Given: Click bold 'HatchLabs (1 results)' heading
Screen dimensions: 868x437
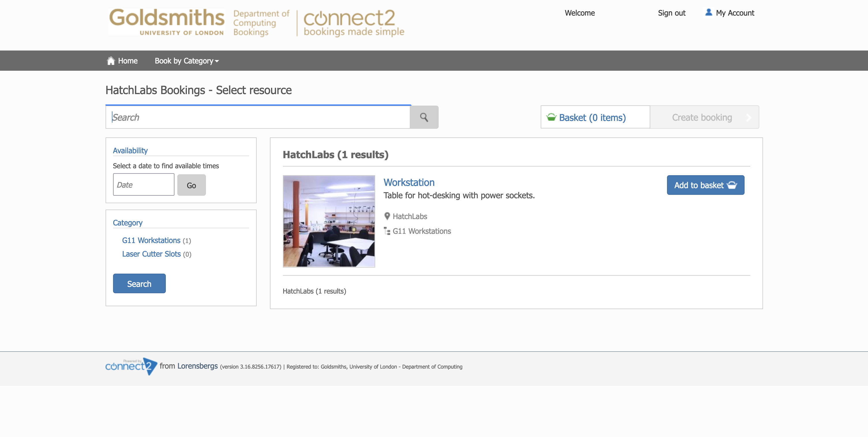Looking at the screenshot, I should coord(336,155).
